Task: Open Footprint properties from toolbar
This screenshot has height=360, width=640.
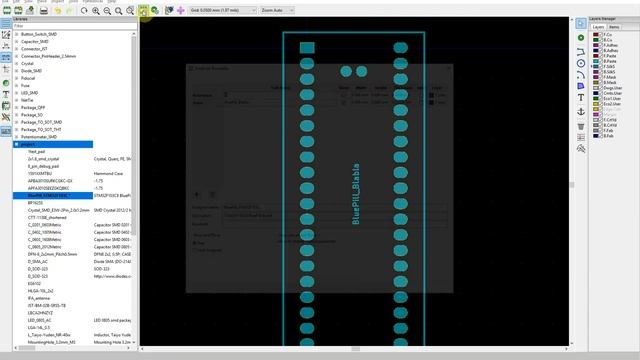Action: point(143,10)
